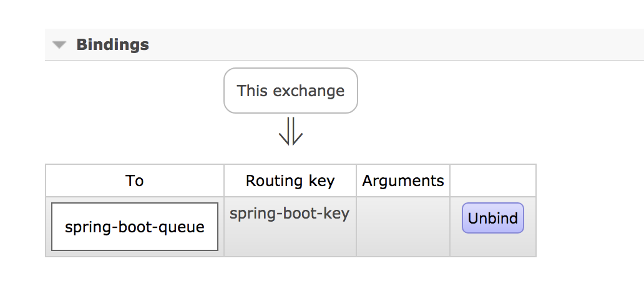Click the To column header

pos(134,181)
